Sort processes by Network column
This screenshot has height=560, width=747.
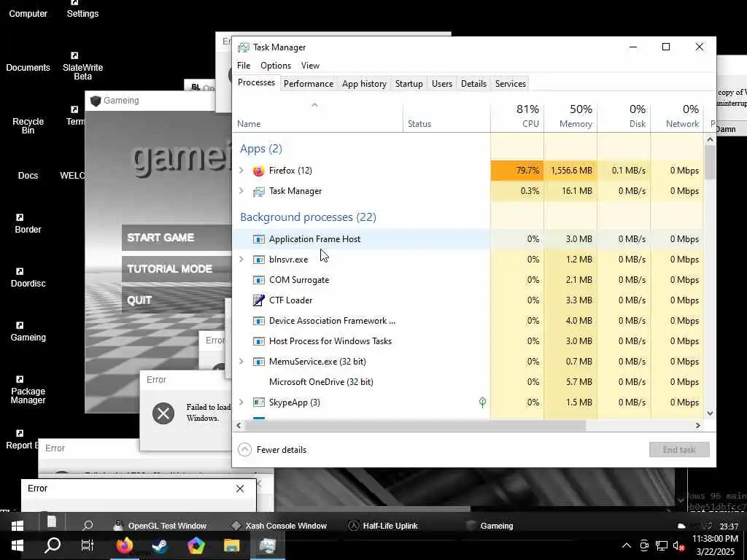pos(677,116)
